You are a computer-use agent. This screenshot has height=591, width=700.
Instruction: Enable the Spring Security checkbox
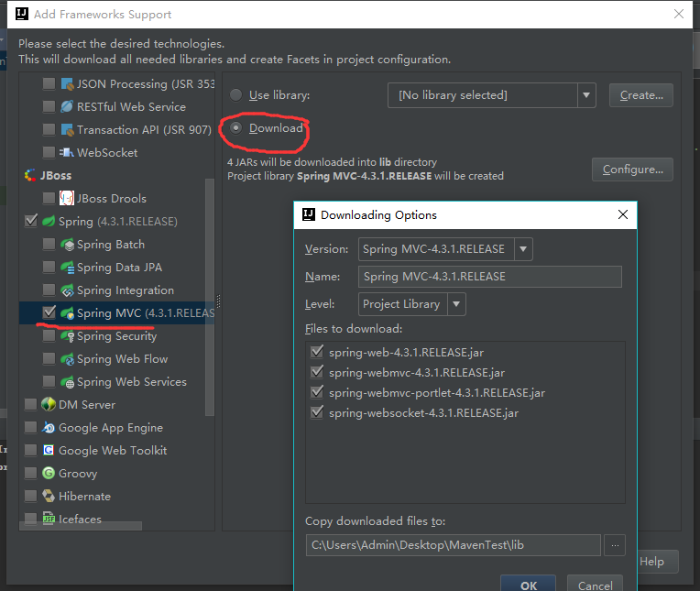[49, 336]
